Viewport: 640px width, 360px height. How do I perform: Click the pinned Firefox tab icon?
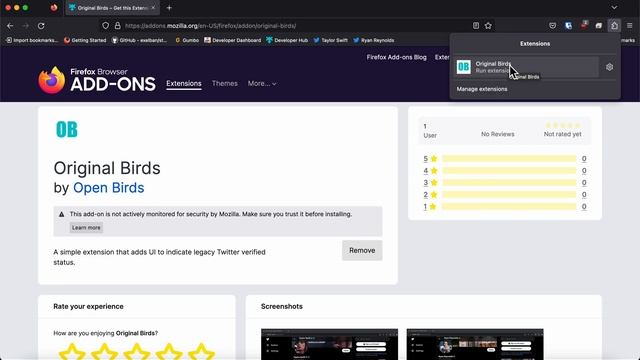pyautogui.click(x=54, y=7)
